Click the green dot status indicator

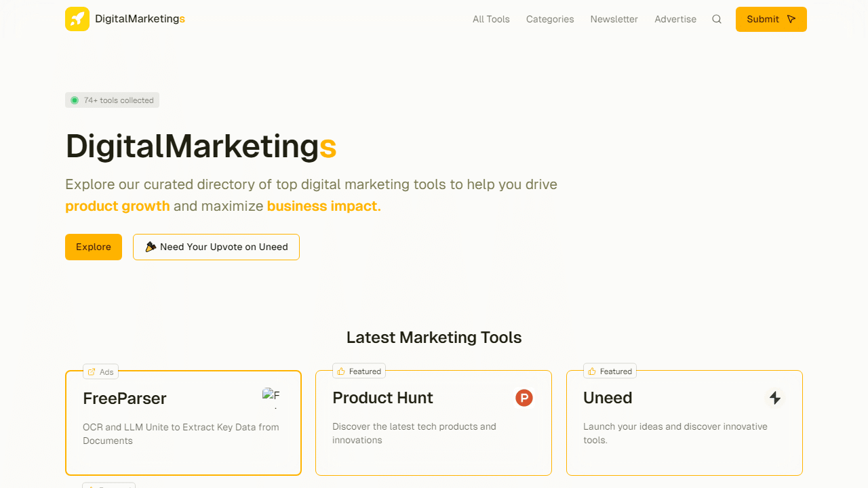pos(75,100)
